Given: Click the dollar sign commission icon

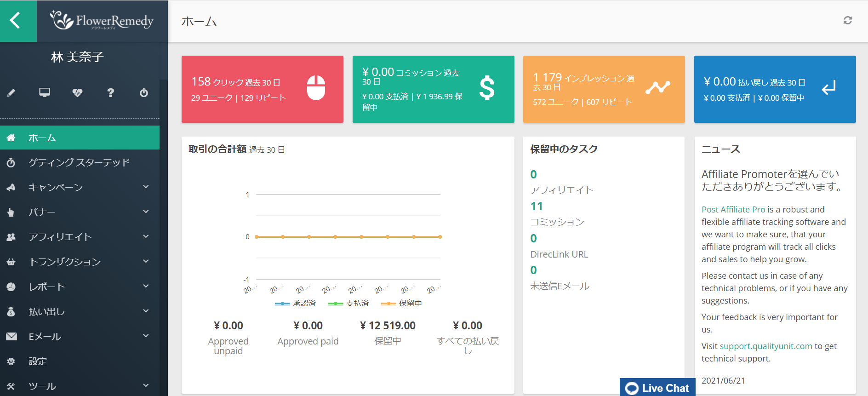Looking at the screenshot, I should pyautogui.click(x=487, y=88).
